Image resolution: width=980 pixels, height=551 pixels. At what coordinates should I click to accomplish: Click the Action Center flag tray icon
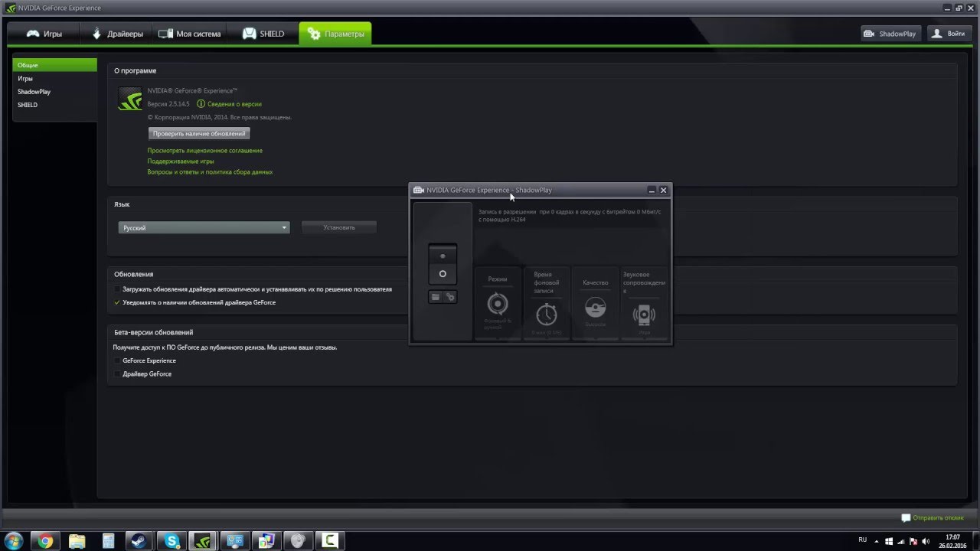(x=913, y=541)
